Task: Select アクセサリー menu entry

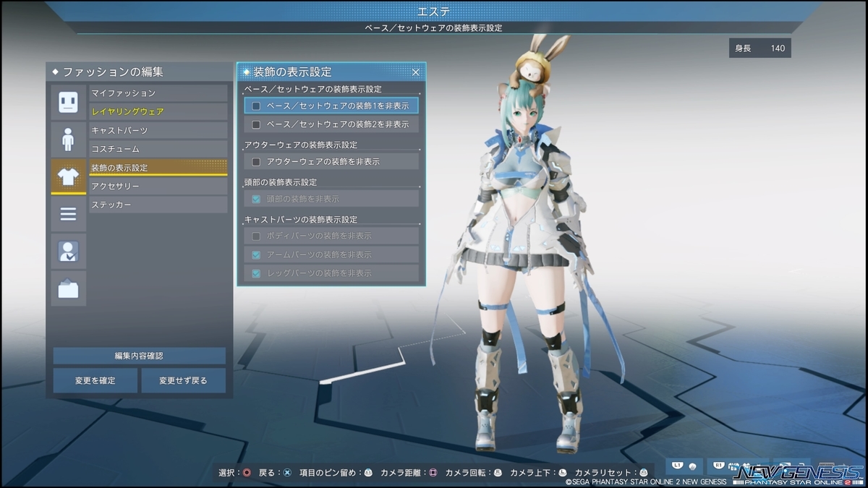Action: point(158,187)
